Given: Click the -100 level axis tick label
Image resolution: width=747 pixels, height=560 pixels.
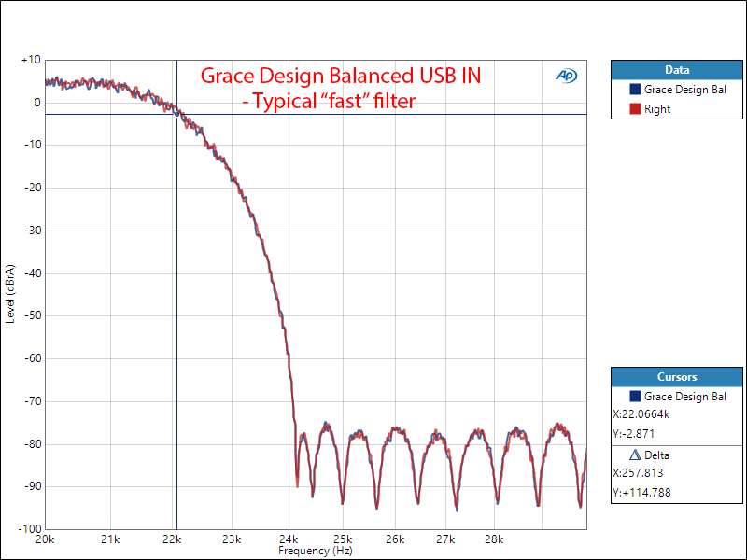Looking at the screenshot, I should pos(30,528).
